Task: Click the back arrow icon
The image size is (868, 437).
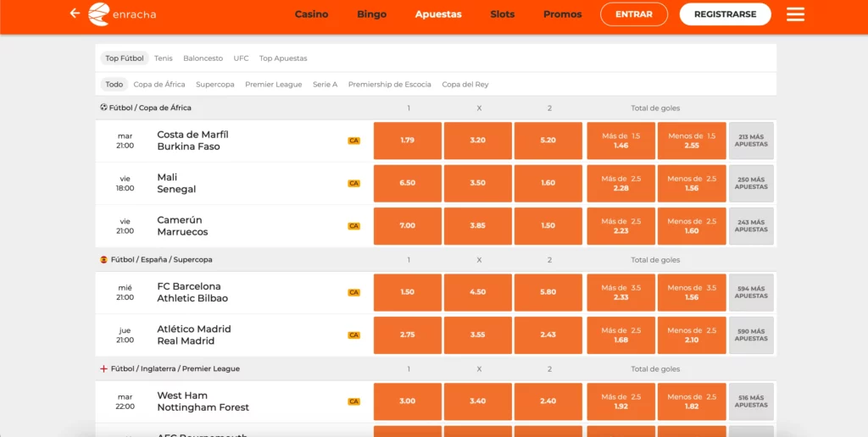Action: point(75,14)
